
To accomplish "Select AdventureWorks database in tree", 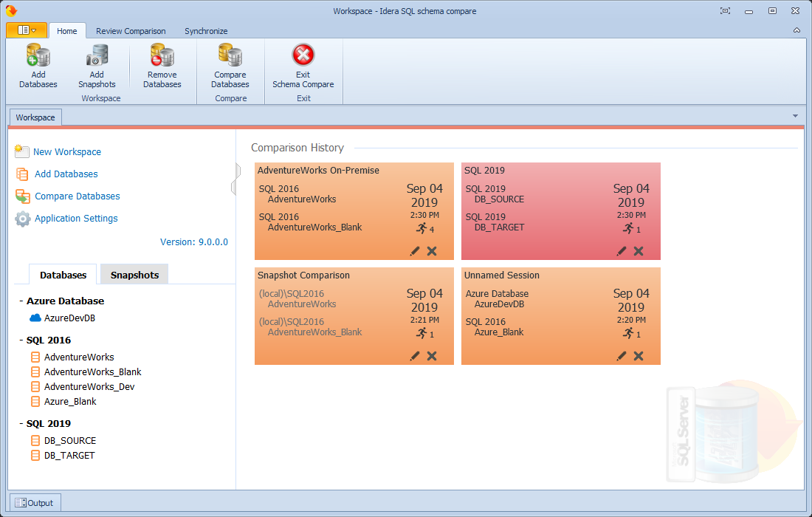I will pyautogui.click(x=79, y=357).
